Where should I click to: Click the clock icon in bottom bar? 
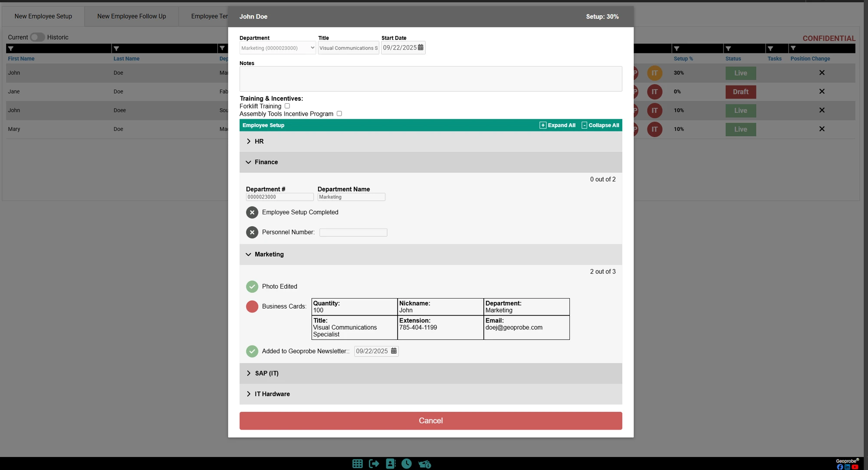coord(407,463)
